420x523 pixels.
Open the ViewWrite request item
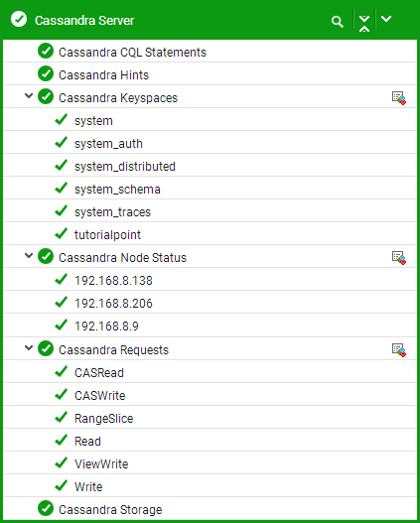[x=101, y=464]
